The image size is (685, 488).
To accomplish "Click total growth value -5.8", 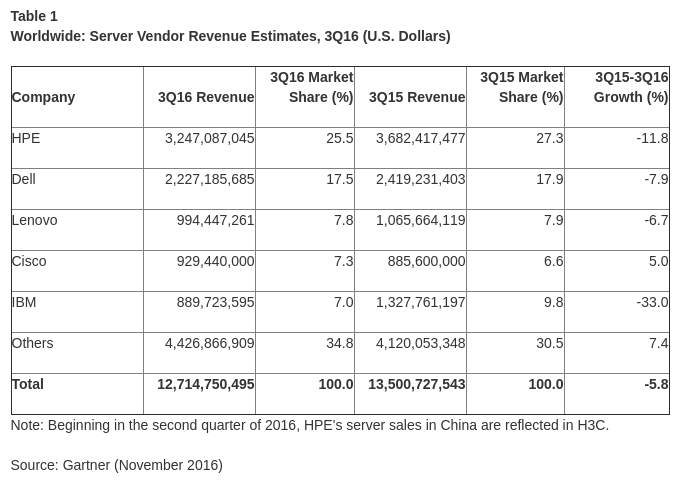I will (x=656, y=384).
